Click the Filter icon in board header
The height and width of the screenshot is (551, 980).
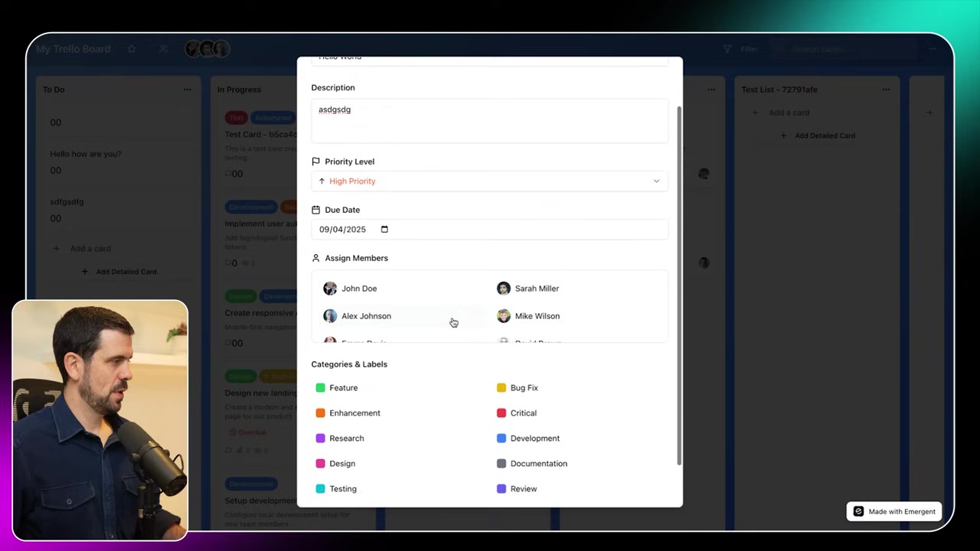727,49
